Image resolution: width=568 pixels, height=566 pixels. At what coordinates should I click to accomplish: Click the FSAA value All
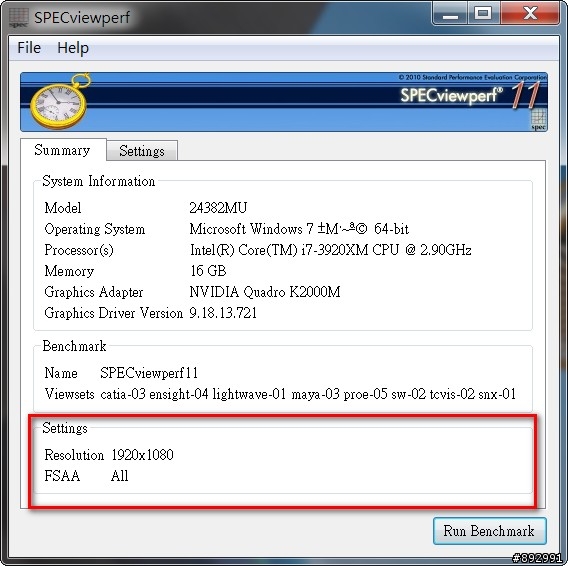click(x=120, y=476)
